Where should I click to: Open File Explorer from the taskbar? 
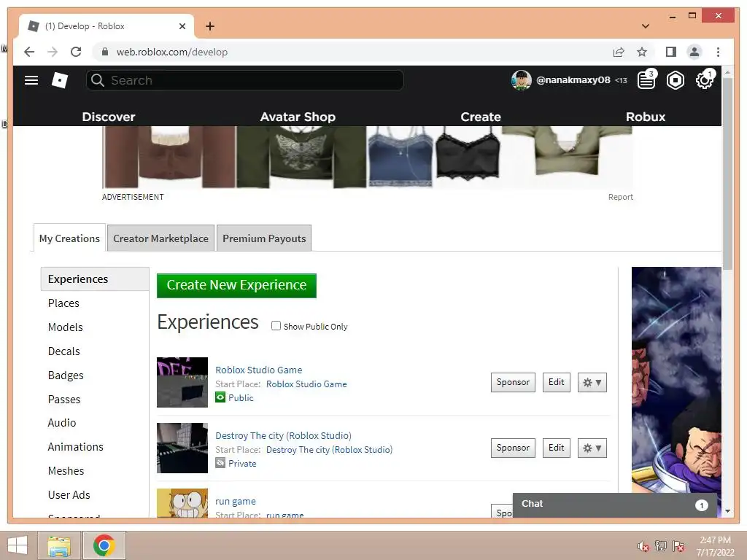point(59,545)
